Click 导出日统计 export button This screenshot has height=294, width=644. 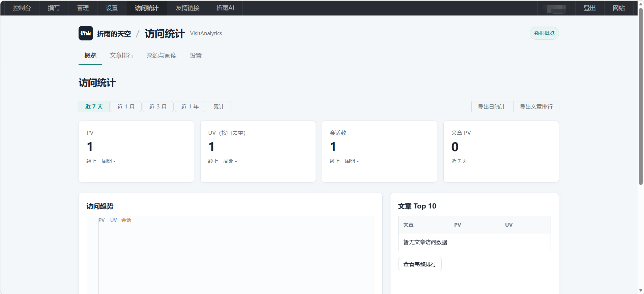tap(492, 106)
